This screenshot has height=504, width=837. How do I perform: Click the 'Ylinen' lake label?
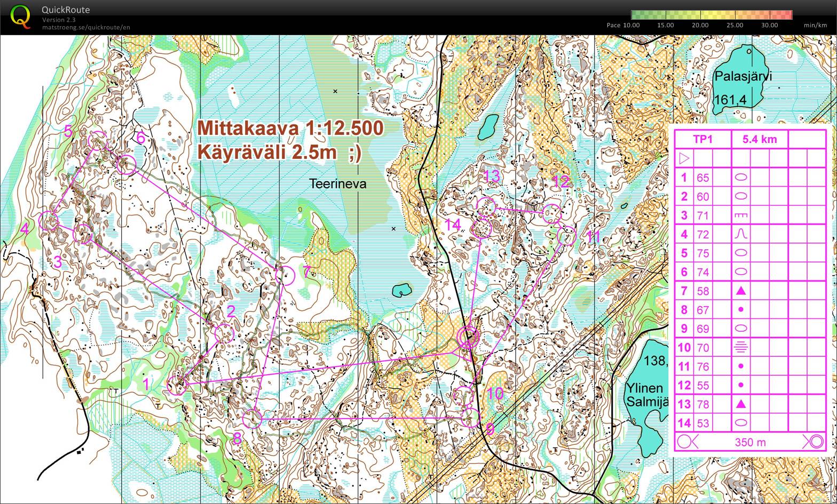(x=644, y=388)
